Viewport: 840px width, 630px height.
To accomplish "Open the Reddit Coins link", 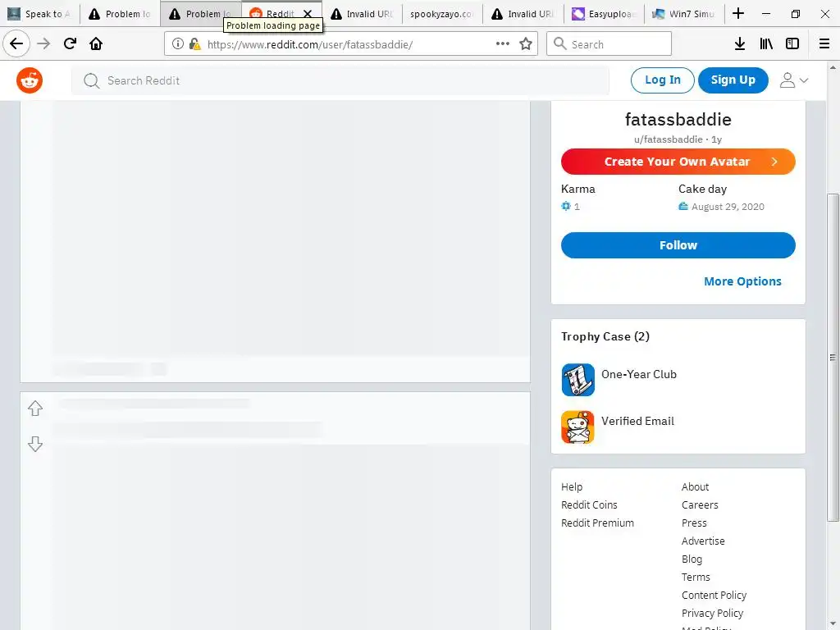I will (x=589, y=505).
